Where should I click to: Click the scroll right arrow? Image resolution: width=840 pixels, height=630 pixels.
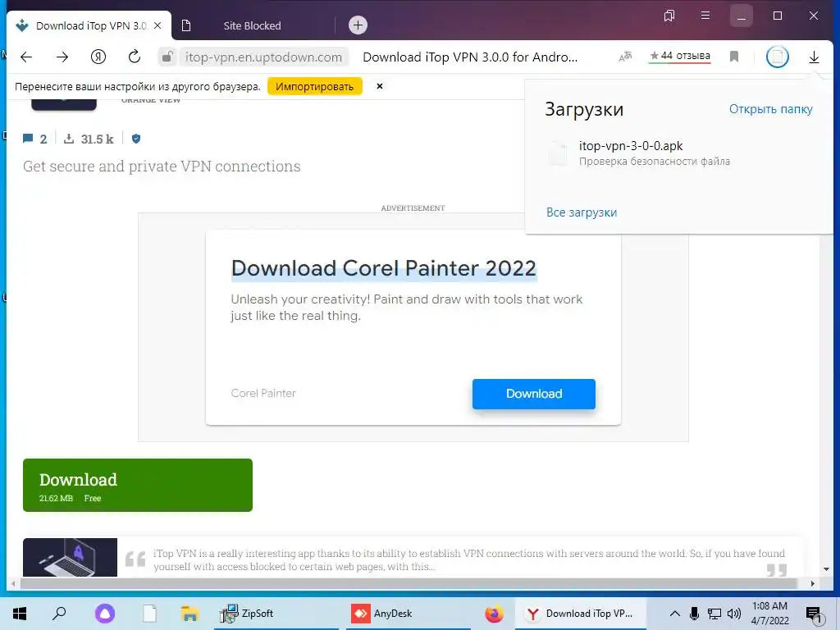click(813, 583)
